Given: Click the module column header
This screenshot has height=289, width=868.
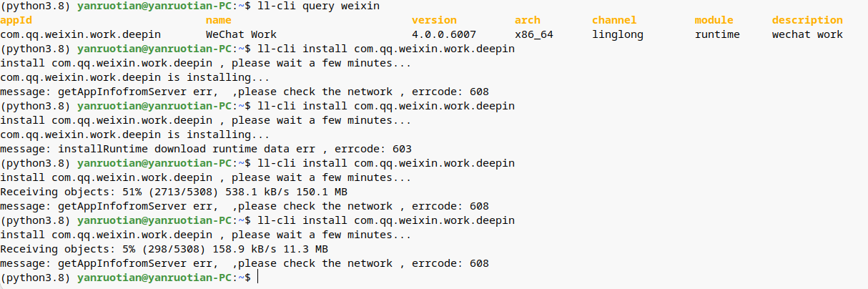Looking at the screenshot, I should tap(714, 20).
